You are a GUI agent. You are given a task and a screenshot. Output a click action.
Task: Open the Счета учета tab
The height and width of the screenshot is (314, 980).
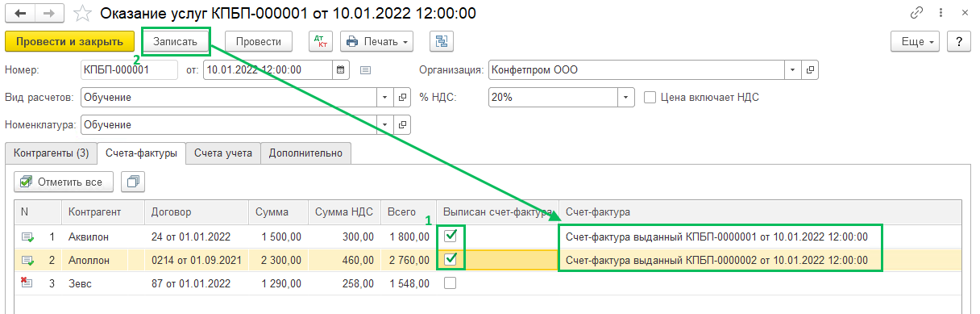[223, 153]
